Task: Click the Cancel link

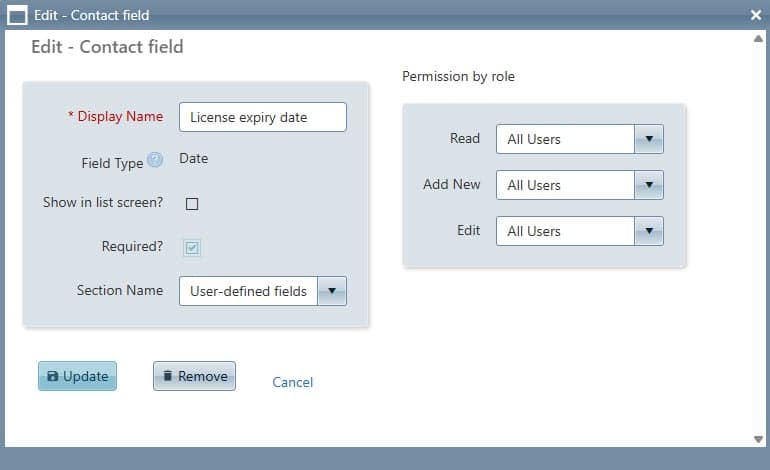Action: [293, 382]
